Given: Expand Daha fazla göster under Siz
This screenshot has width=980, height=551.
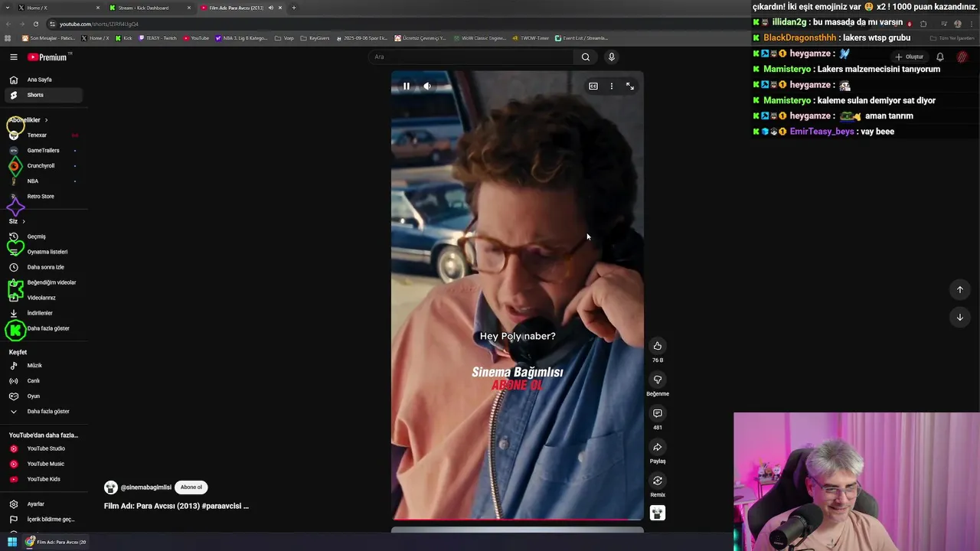Looking at the screenshot, I should 43,328.
